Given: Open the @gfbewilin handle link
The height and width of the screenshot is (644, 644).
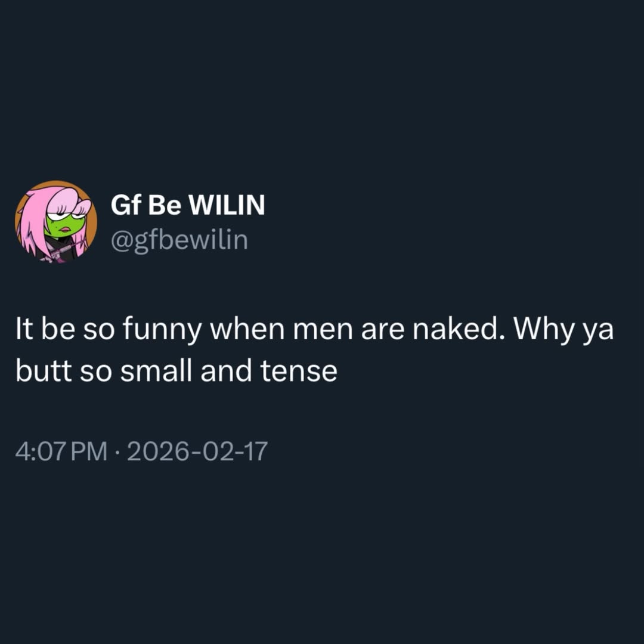Looking at the screenshot, I should [179, 240].
